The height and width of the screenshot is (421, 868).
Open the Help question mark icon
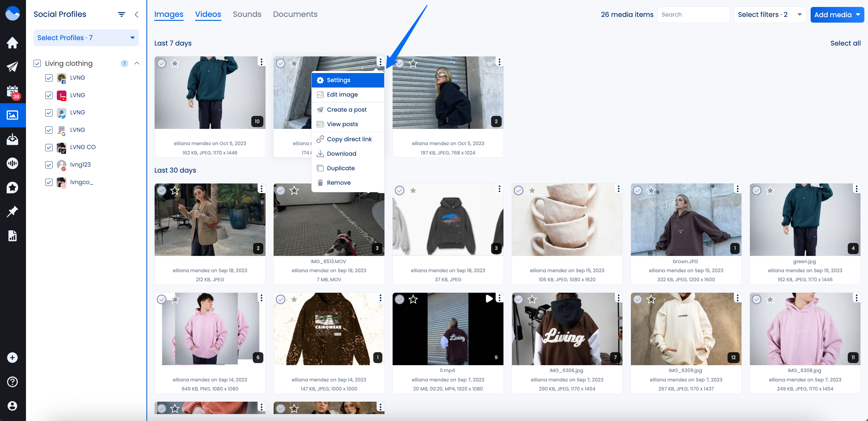pyautogui.click(x=12, y=381)
